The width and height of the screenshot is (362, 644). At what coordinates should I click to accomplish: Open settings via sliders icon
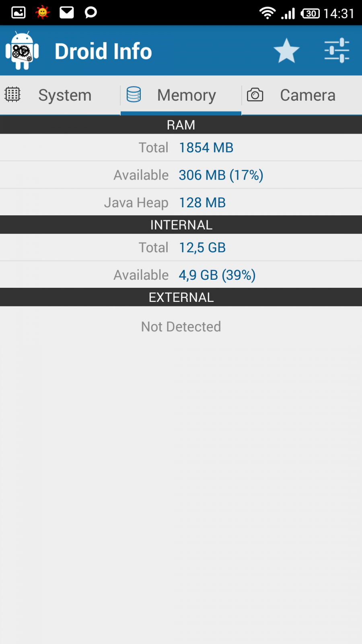pos(337,51)
